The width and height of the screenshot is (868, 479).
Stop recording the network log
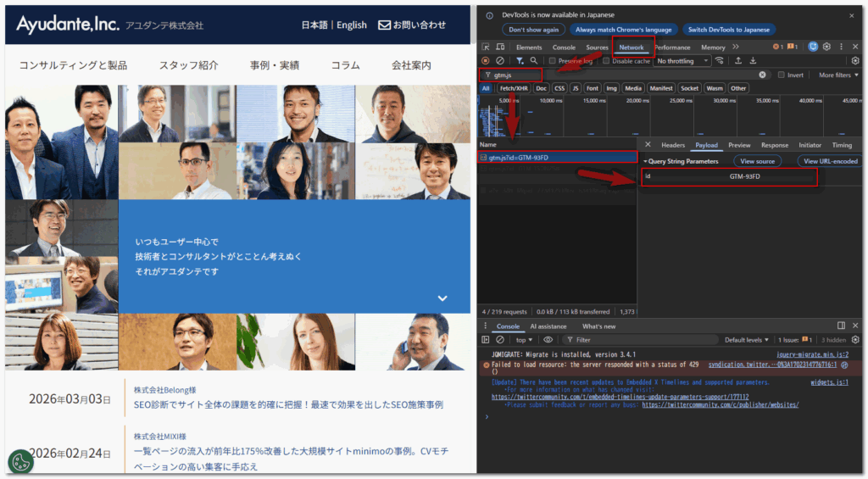[486, 61]
